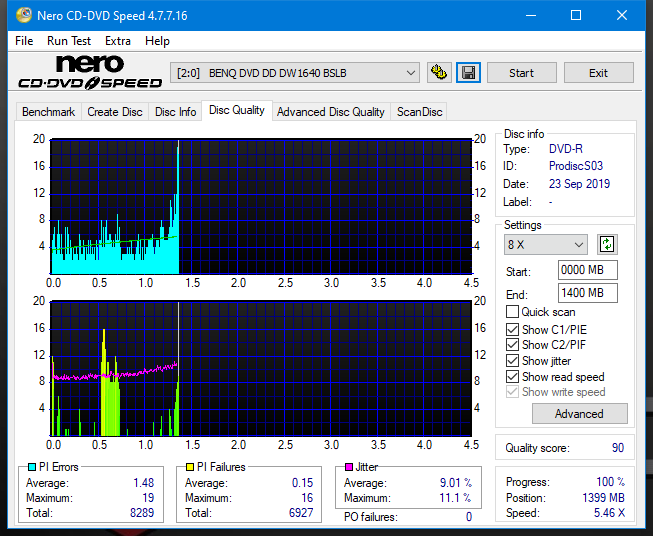Screen dimensions: 653x536
Task: Click the PI Errors graph area
Action: 261,207
